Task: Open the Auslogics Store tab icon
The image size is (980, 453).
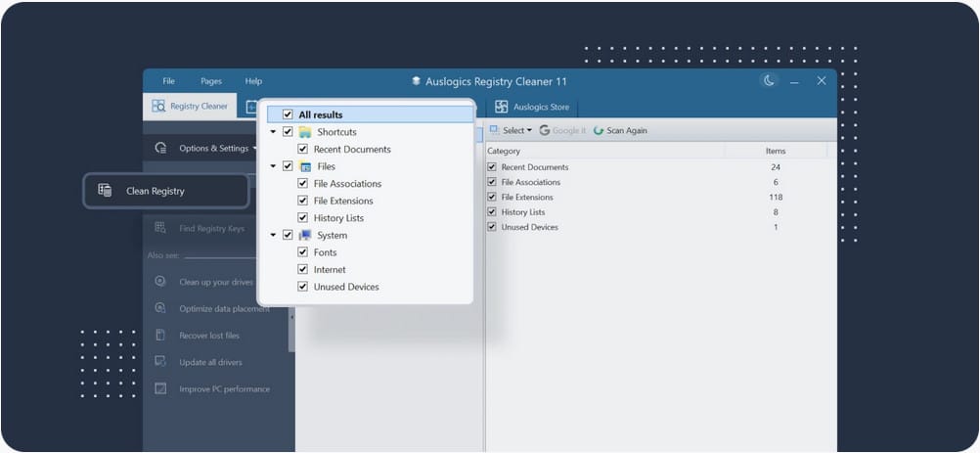Action: click(x=502, y=107)
